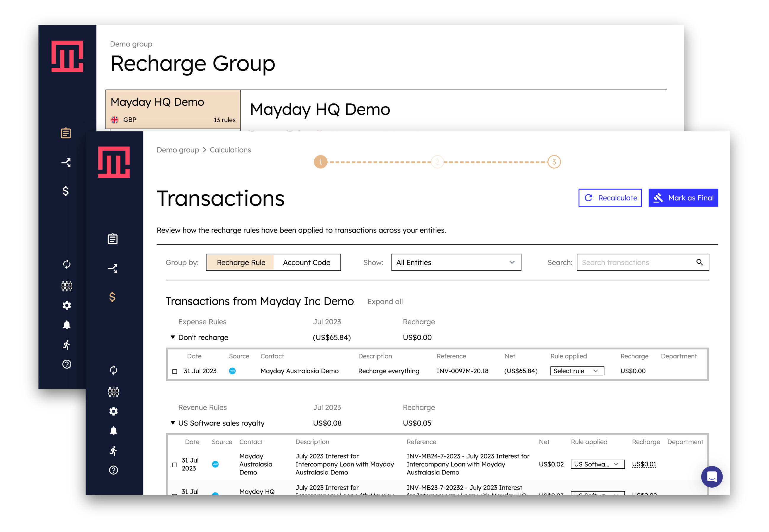The height and width of the screenshot is (532, 769).
Task: Jump to step 3 in progress tracker
Action: tap(554, 162)
